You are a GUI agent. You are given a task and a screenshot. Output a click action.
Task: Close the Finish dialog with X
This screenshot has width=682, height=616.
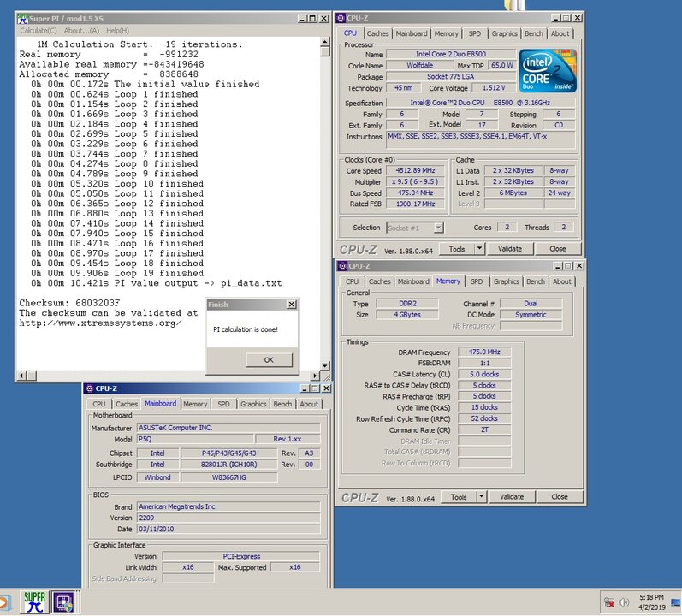(x=292, y=305)
